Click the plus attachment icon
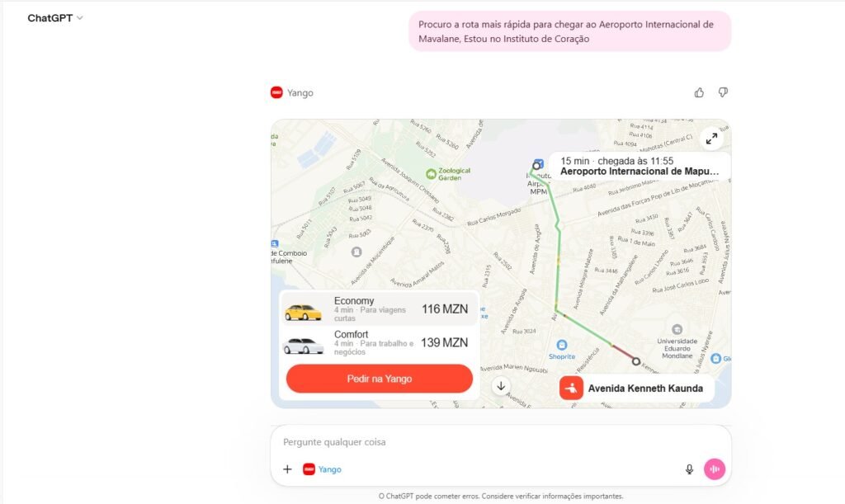The width and height of the screenshot is (845, 504). tap(287, 469)
